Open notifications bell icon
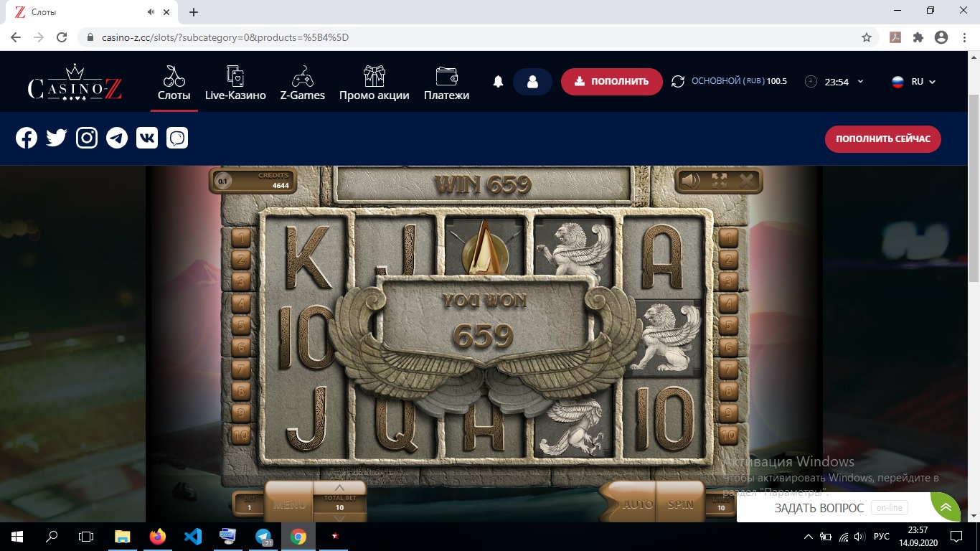This screenshot has width=980, height=551. (498, 82)
